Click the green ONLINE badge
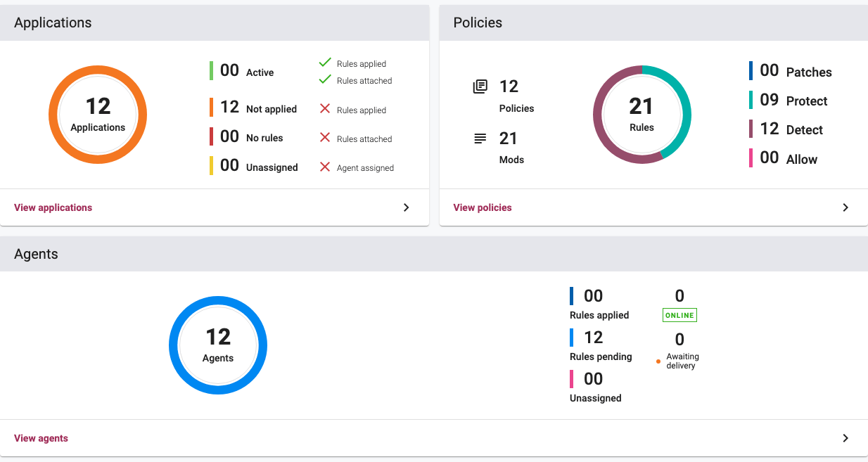The width and height of the screenshot is (868, 462). [x=679, y=315]
